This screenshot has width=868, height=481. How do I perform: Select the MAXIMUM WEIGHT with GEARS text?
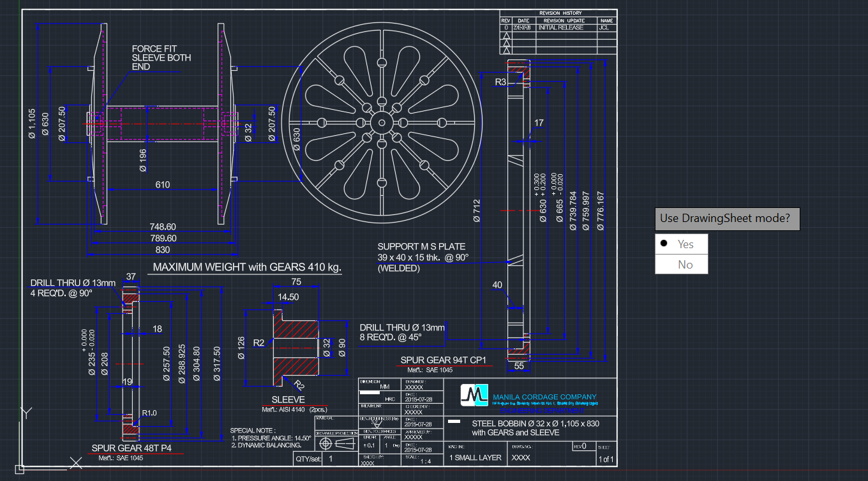coord(246,267)
